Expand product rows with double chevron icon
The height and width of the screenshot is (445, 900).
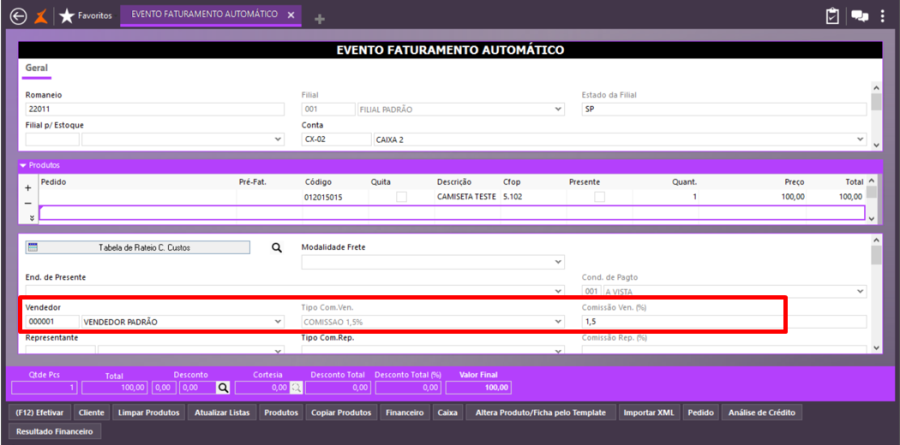(x=30, y=218)
